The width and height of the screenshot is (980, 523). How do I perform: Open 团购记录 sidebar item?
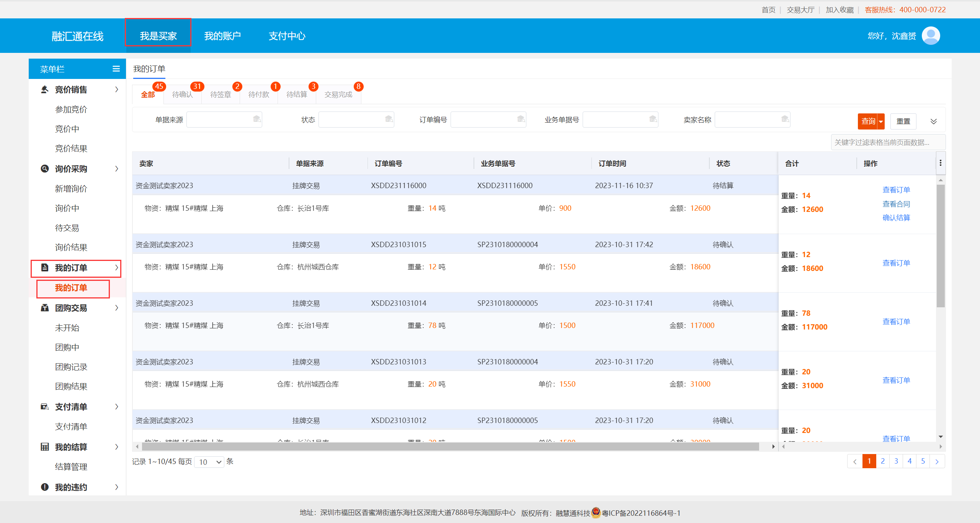[x=71, y=367]
